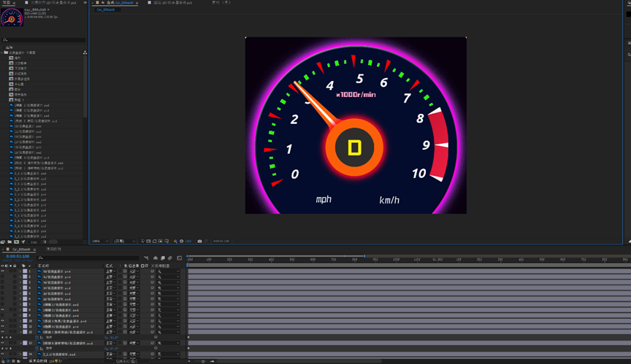The image size is (631, 364).
Task: Reset exposure in the viewer toolbar
Action: pos(182,241)
